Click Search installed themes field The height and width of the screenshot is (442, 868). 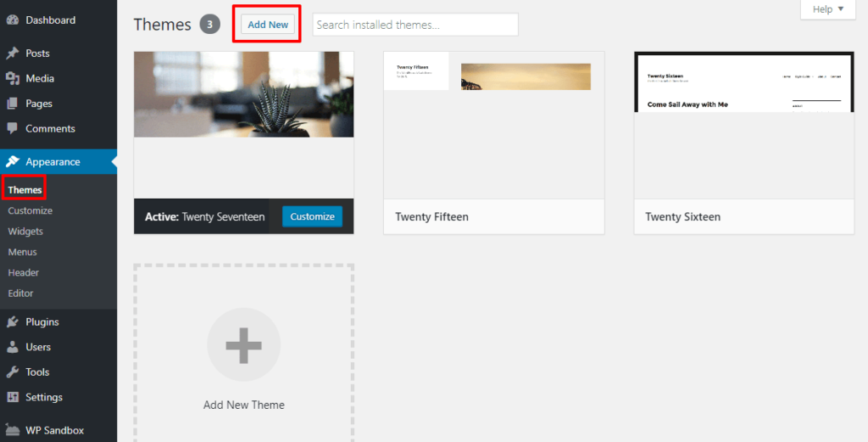[x=415, y=25]
